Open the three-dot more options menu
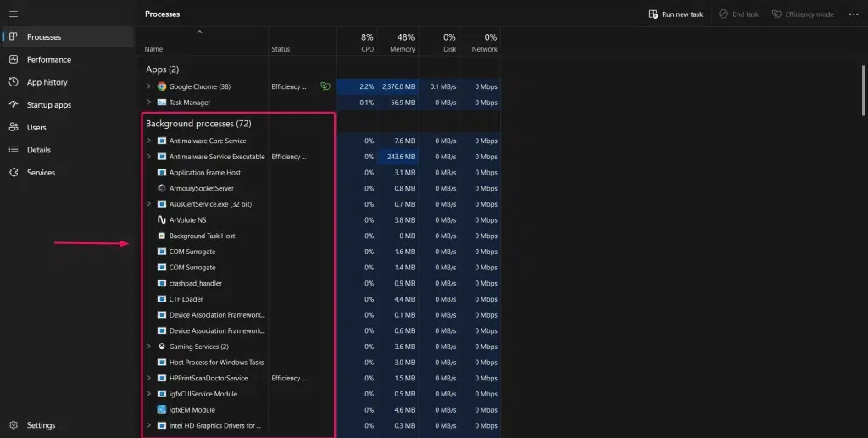The image size is (868, 438). tap(853, 14)
